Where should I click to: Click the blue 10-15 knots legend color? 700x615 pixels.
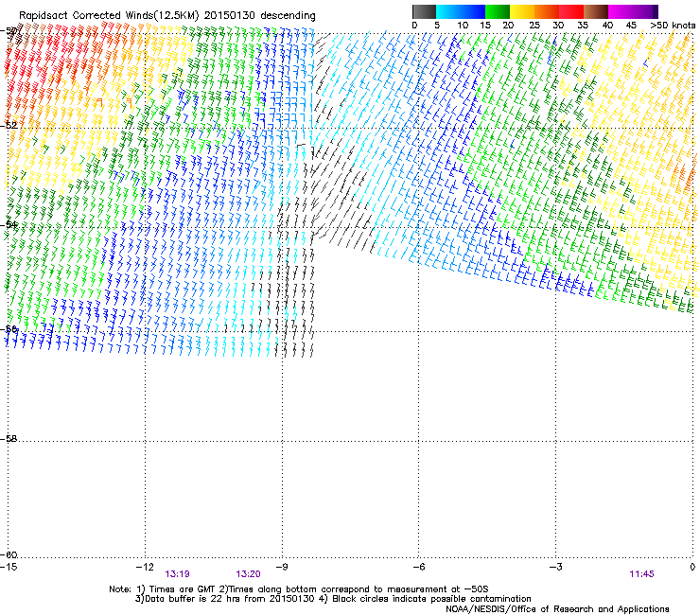(x=473, y=11)
